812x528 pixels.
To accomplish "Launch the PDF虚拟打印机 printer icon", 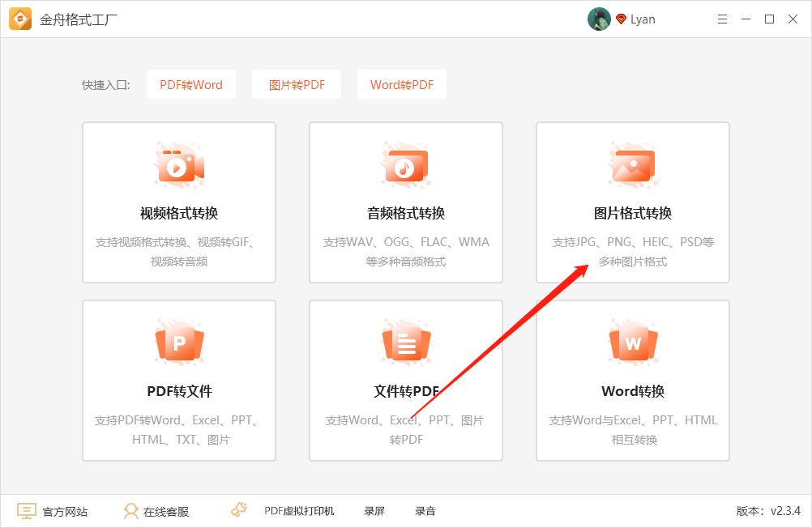I will 238,510.
